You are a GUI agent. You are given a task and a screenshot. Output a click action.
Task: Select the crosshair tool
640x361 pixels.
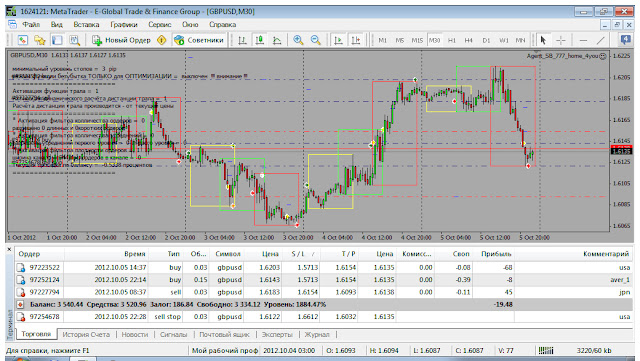pos(561,40)
